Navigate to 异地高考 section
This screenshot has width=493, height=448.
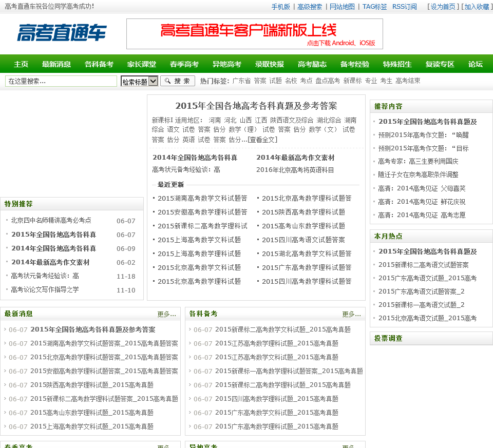pos(227,64)
